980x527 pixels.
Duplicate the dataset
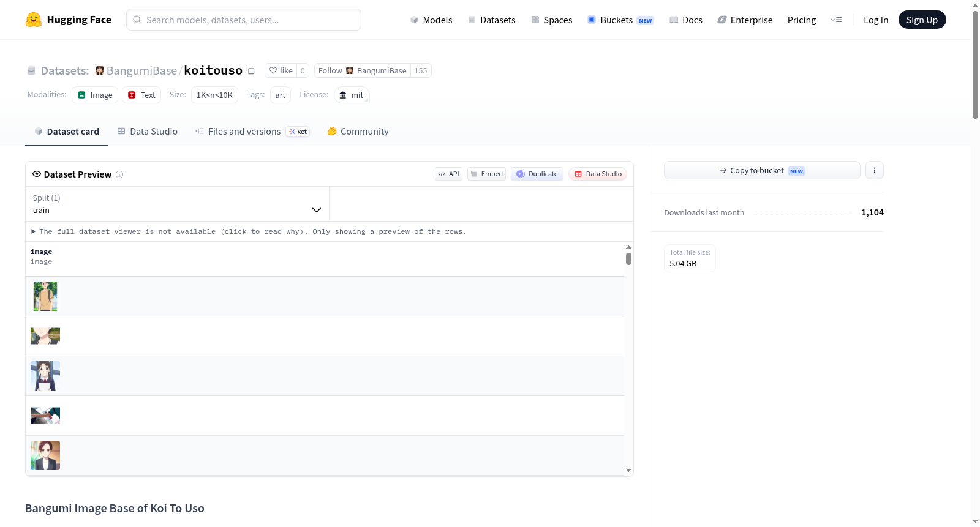tap(537, 174)
